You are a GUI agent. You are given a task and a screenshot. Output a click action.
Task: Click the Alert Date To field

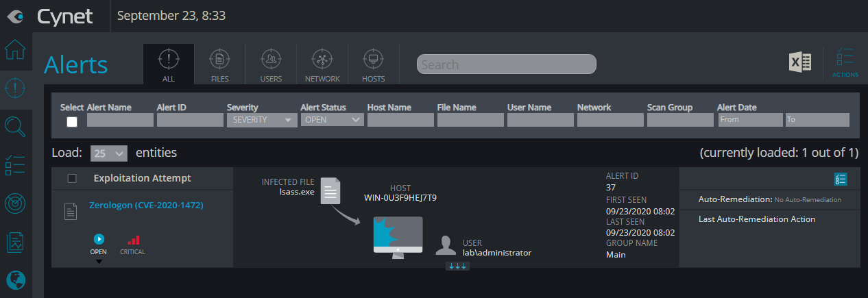pyautogui.click(x=817, y=120)
